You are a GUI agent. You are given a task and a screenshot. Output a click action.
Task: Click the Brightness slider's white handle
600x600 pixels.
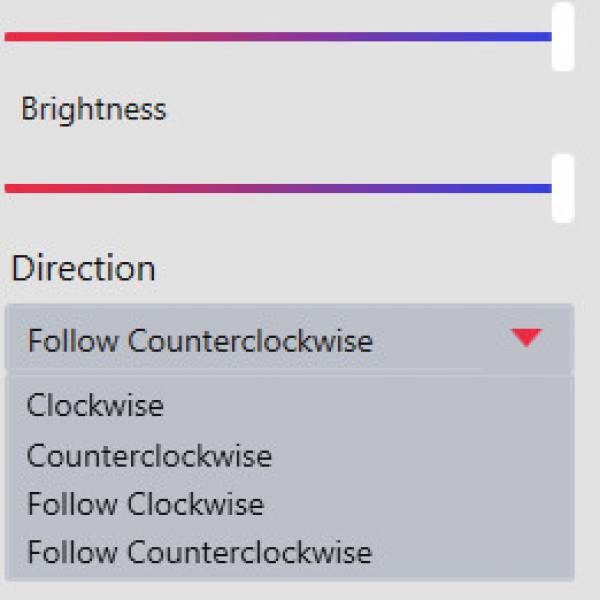point(563,188)
